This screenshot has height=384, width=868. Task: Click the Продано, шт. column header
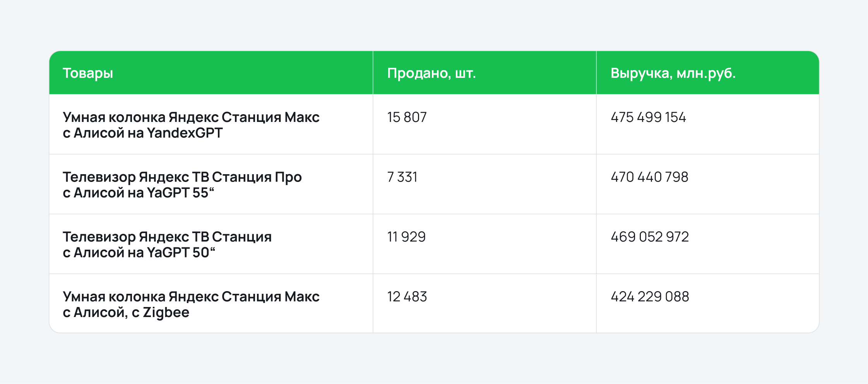point(431,73)
